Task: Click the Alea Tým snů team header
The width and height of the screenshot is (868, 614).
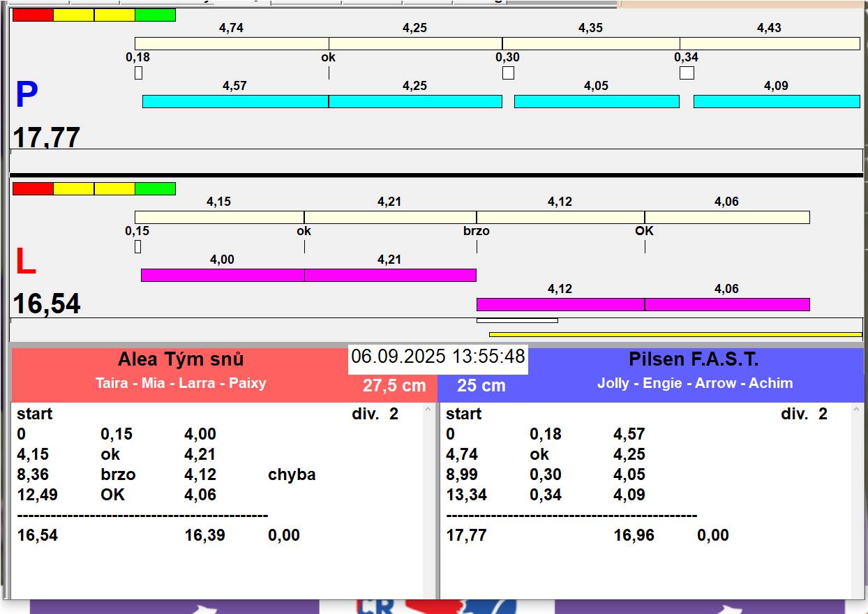Action: (x=181, y=359)
